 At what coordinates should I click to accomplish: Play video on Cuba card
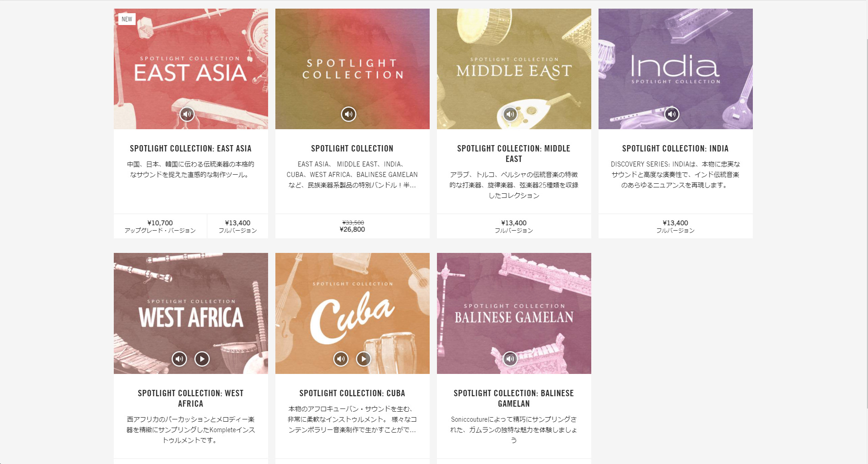[x=364, y=359]
